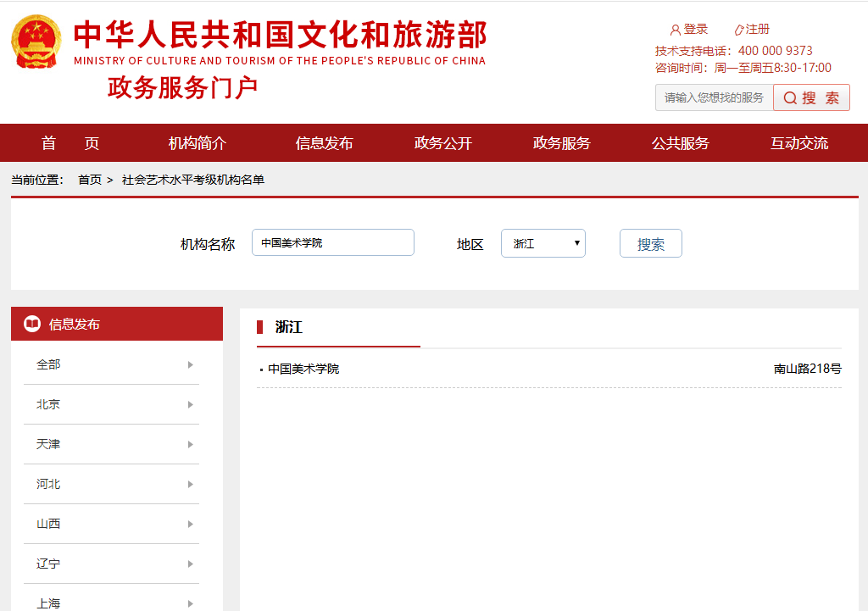Open the 地区 region dropdown

(x=542, y=243)
